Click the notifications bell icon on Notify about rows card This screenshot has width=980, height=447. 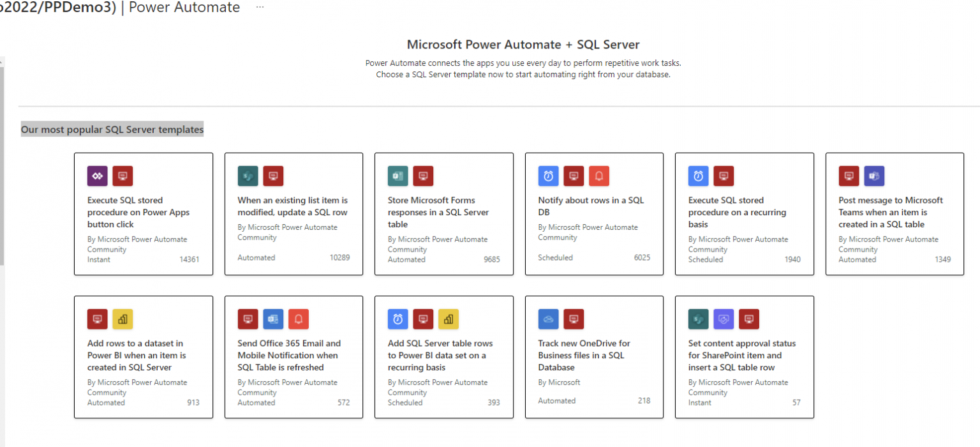pyautogui.click(x=599, y=176)
